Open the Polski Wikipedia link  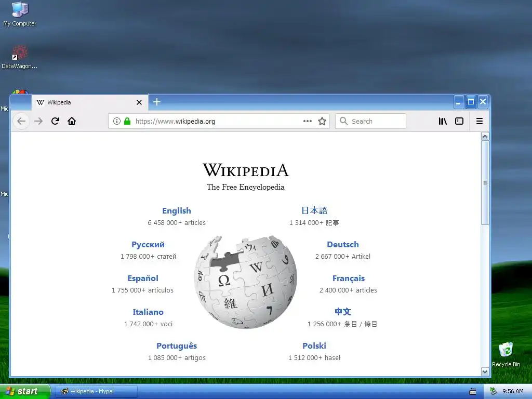click(314, 345)
